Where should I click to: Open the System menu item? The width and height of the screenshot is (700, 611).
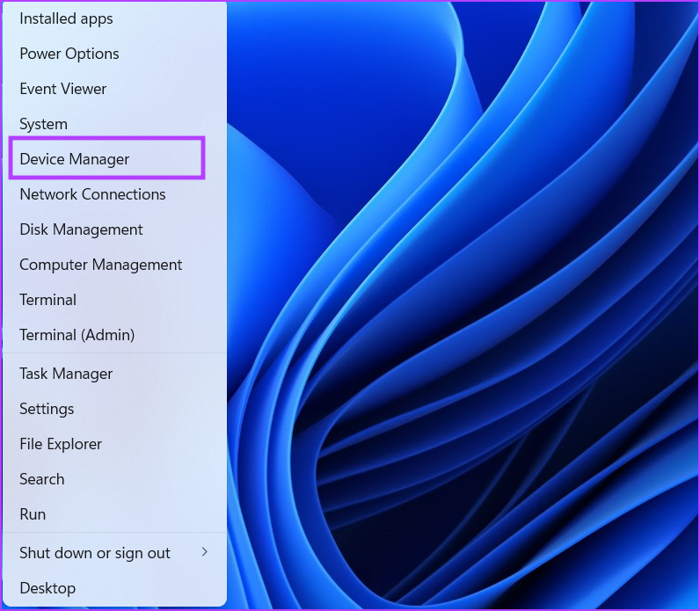click(x=43, y=124)
